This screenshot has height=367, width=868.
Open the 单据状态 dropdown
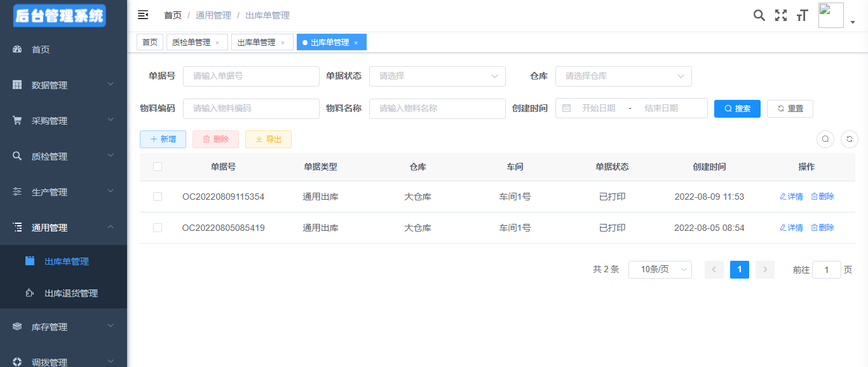pyautogui.click(x=437, y=76)
